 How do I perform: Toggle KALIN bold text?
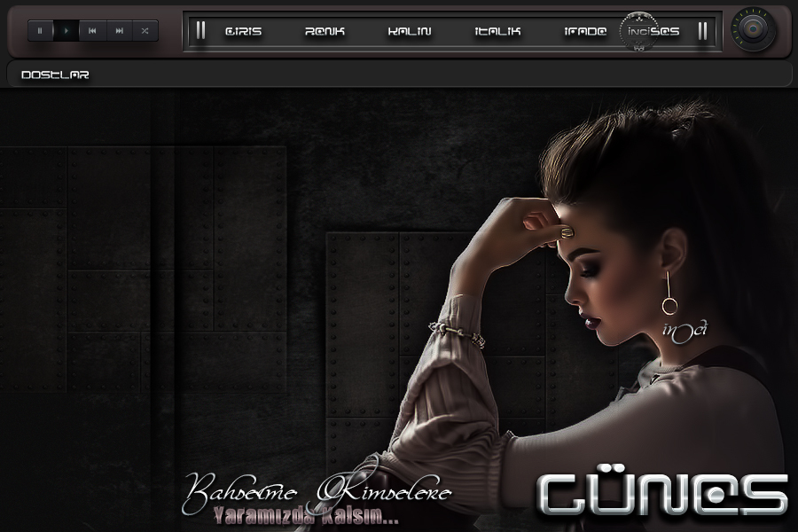pyautogui.click(x=410, y=31)
